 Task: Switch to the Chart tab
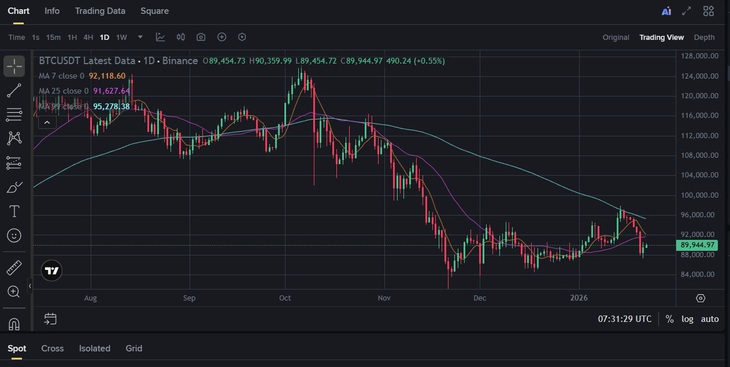point(18,11)
